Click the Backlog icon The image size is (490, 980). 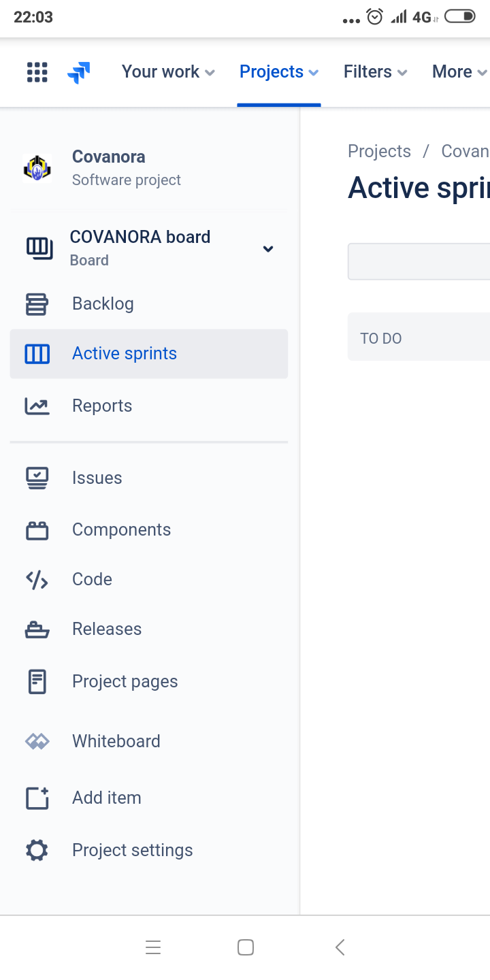click(37, 304)
